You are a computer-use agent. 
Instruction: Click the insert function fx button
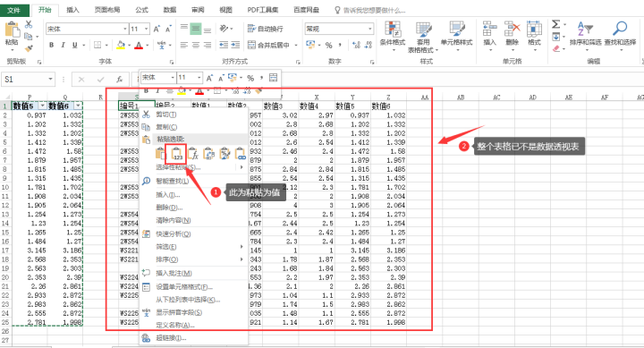[x=119, y=80]
